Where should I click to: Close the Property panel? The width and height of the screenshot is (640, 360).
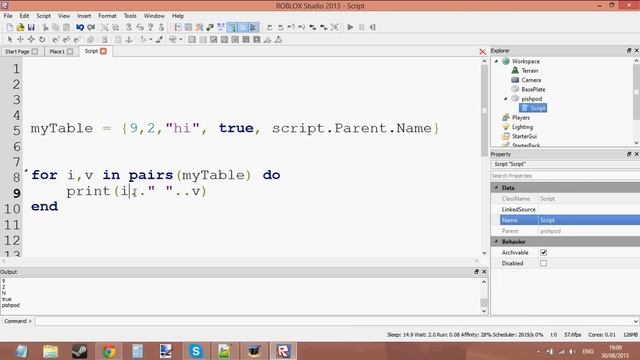636,154
